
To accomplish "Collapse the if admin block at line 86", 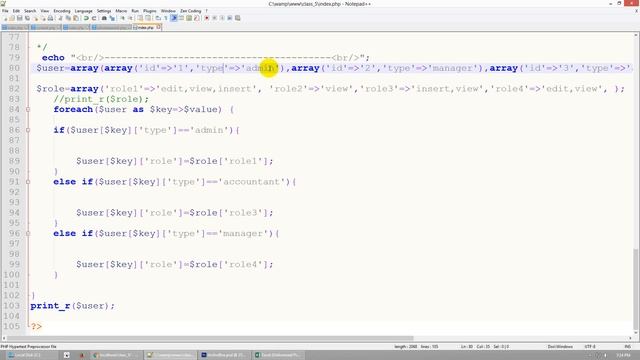I will coord(28,130).
